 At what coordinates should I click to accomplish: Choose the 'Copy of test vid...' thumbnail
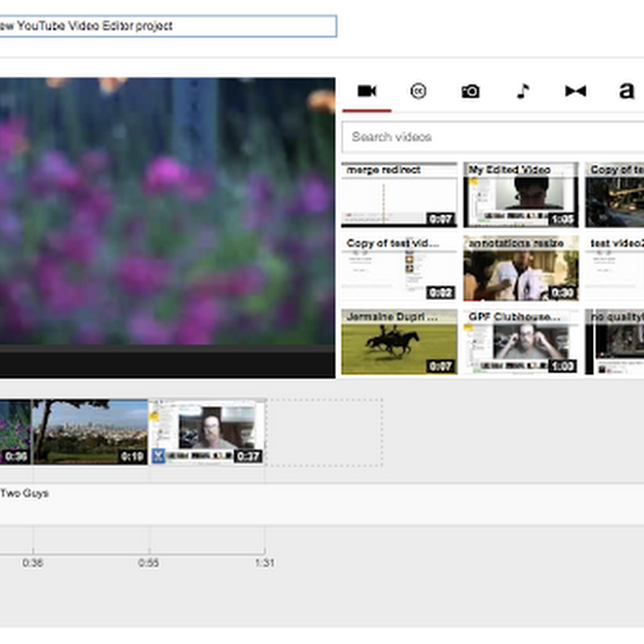[399, 268]
